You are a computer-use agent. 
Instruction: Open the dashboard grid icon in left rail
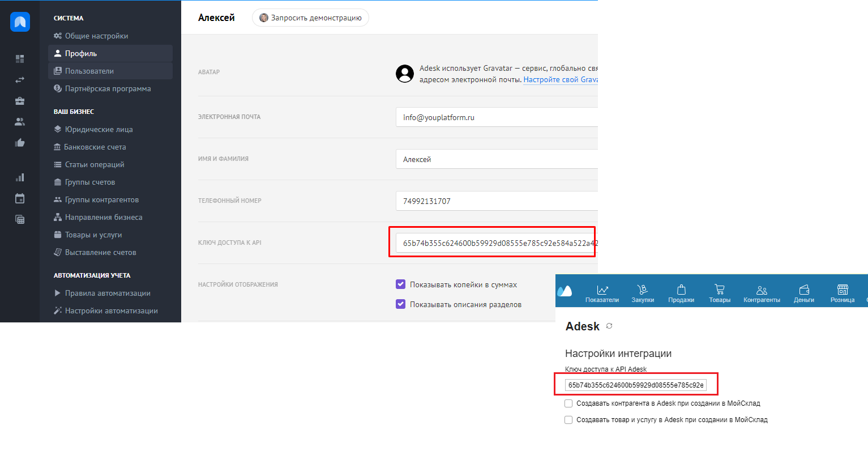point(20,59)
